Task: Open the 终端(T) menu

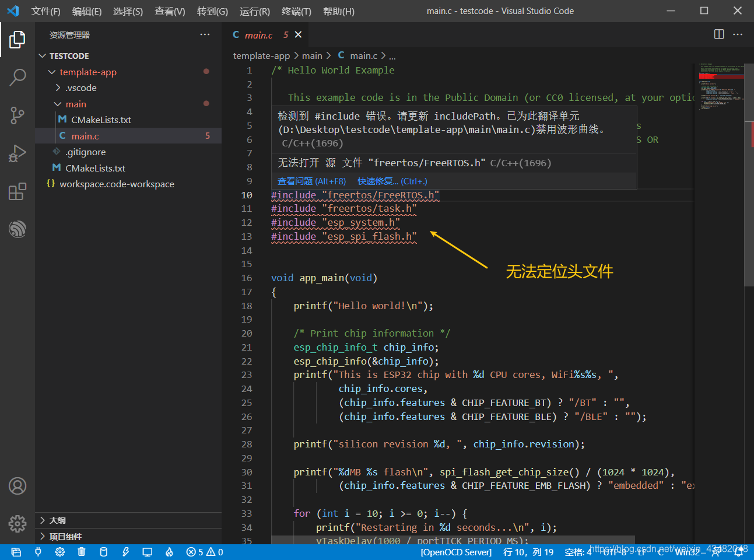Action: tap(296, 11)
